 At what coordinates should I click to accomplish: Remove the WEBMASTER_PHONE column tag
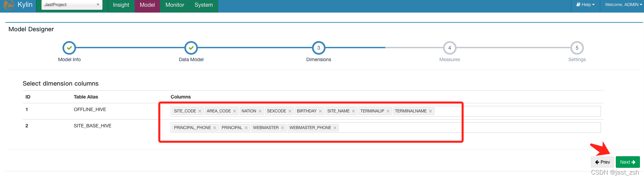[x=335, y=128]
